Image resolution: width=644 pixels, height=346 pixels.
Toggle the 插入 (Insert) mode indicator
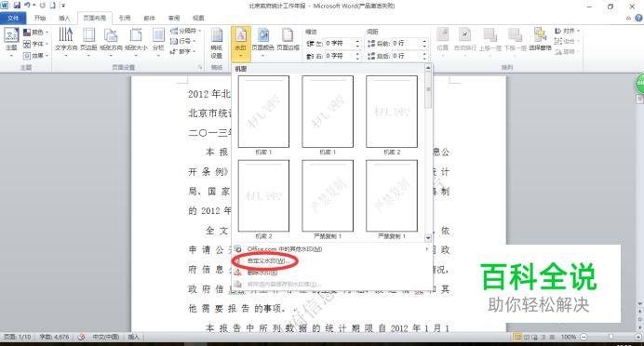(133, 337)
